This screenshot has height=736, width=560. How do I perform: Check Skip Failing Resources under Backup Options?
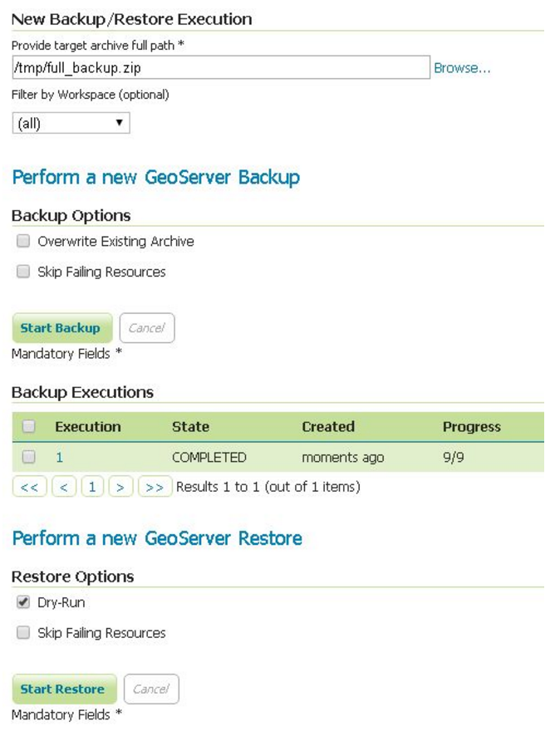23,272
